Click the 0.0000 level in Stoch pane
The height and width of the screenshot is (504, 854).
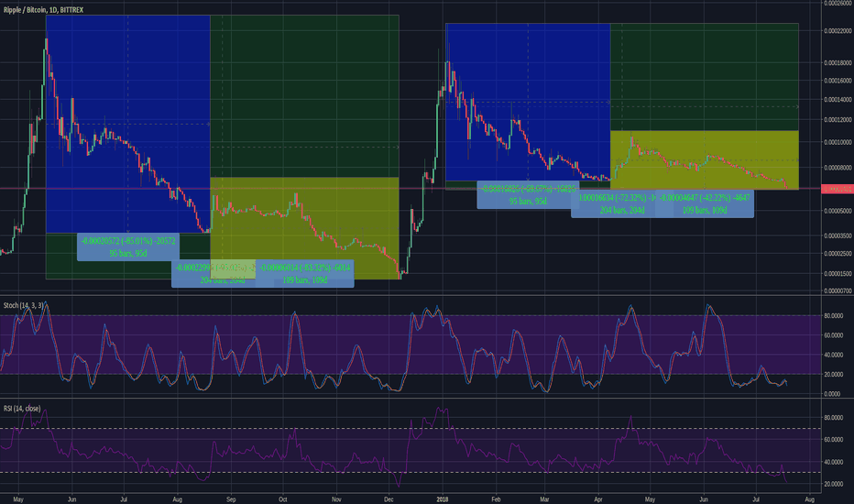pyautogui.click(x=834, y=394)
